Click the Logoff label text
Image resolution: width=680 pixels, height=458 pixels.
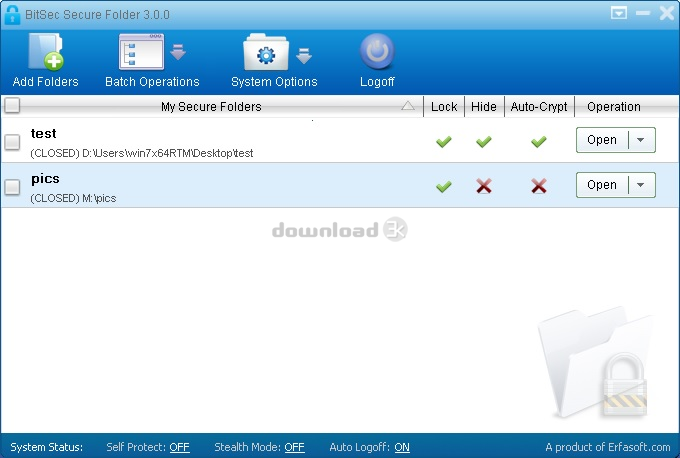(377, 82)
